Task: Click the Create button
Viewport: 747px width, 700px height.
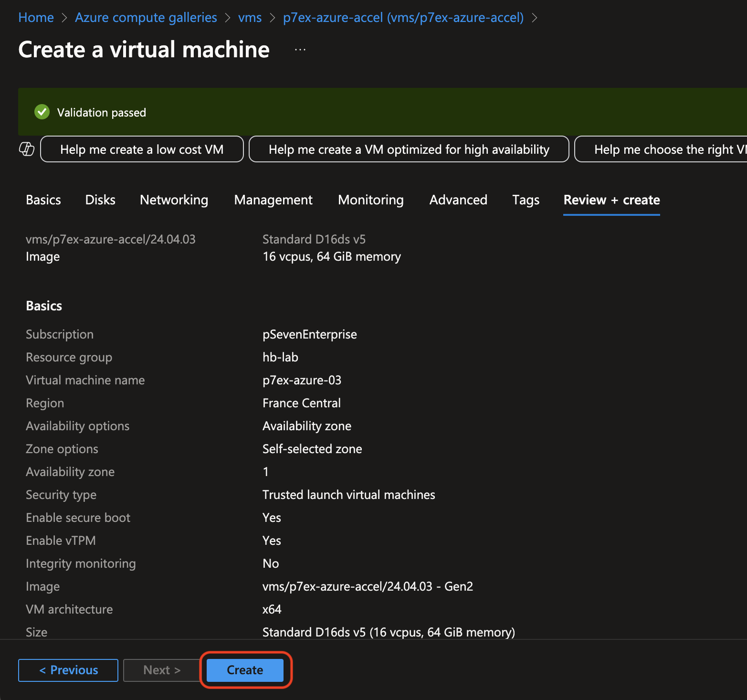Action: 245,670
